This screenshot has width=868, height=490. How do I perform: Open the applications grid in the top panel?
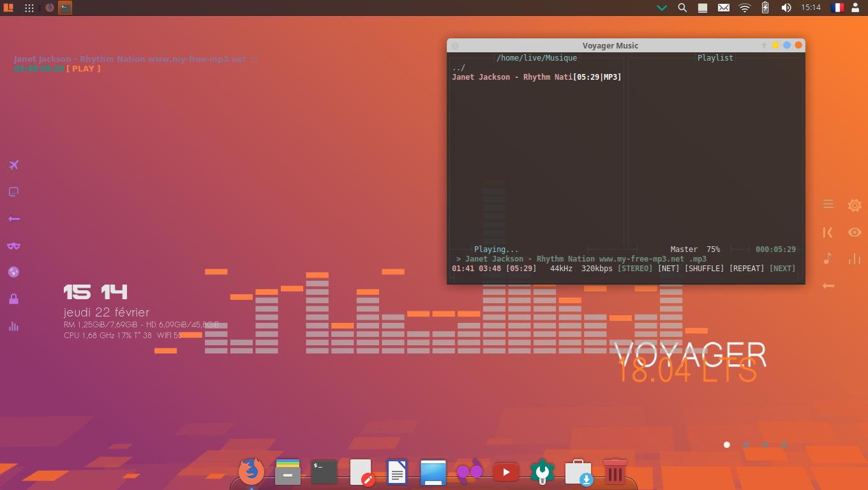[29, 8]
